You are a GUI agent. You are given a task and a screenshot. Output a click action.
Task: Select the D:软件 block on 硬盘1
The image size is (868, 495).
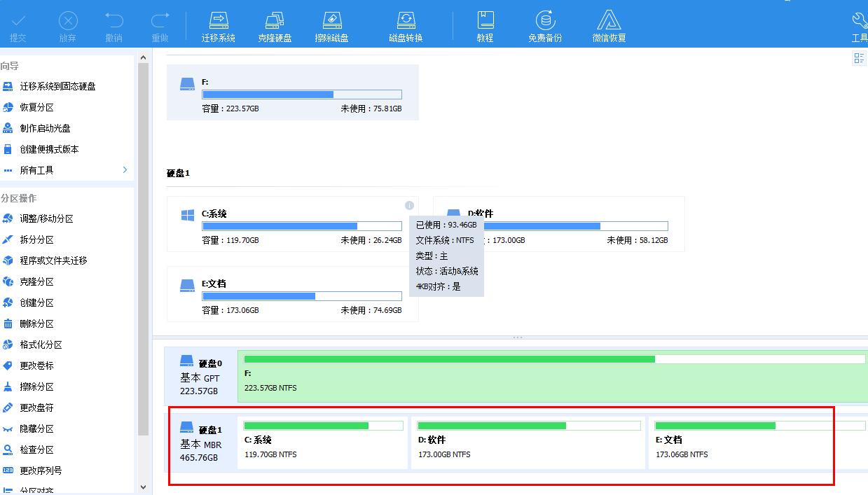coord(529,442)
